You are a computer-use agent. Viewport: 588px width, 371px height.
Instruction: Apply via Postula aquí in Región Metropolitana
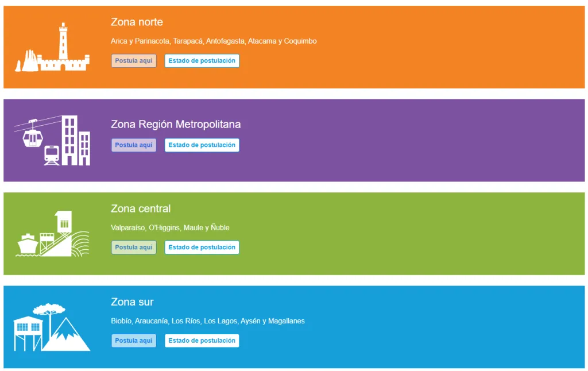point(134,145)
